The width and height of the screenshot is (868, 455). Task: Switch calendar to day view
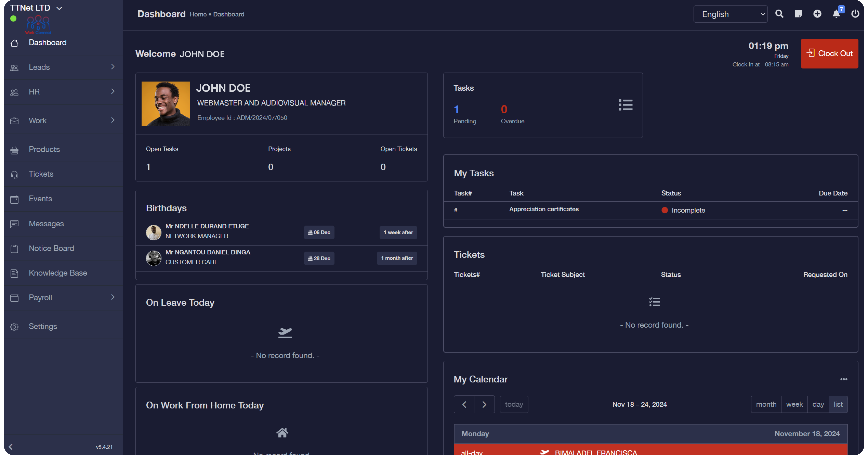pyautogui.click(x=818, y=404)
